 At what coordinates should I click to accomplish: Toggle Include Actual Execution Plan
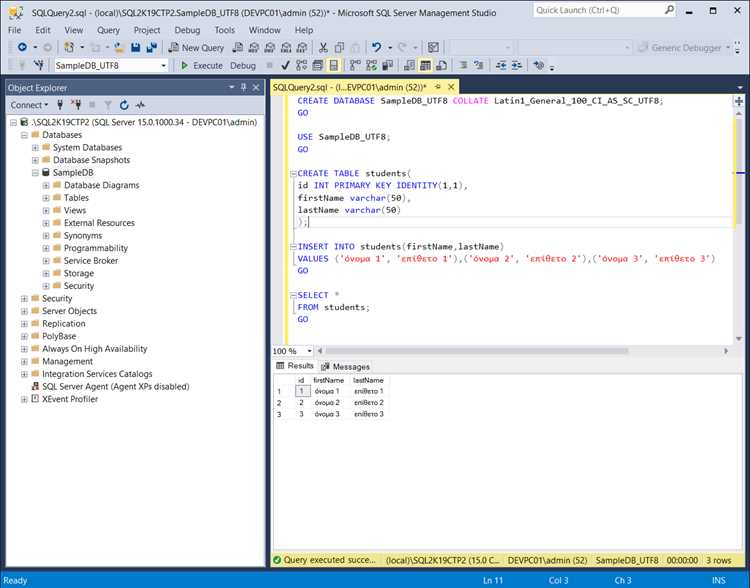point(355,65)
